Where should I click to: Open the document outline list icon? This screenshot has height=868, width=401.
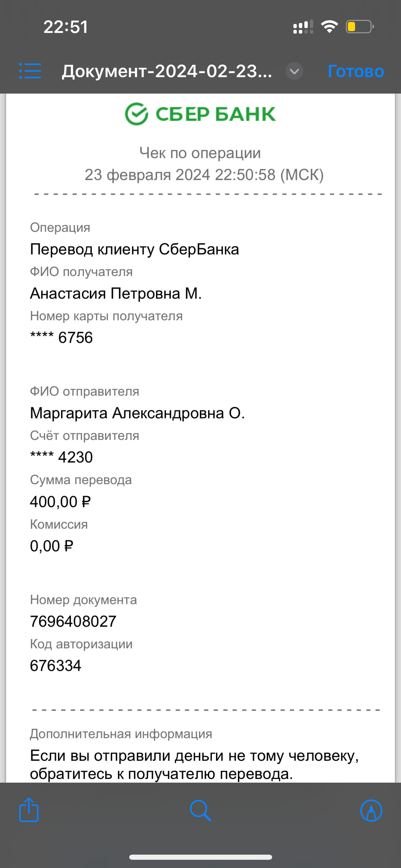click(x=30, y=71)
